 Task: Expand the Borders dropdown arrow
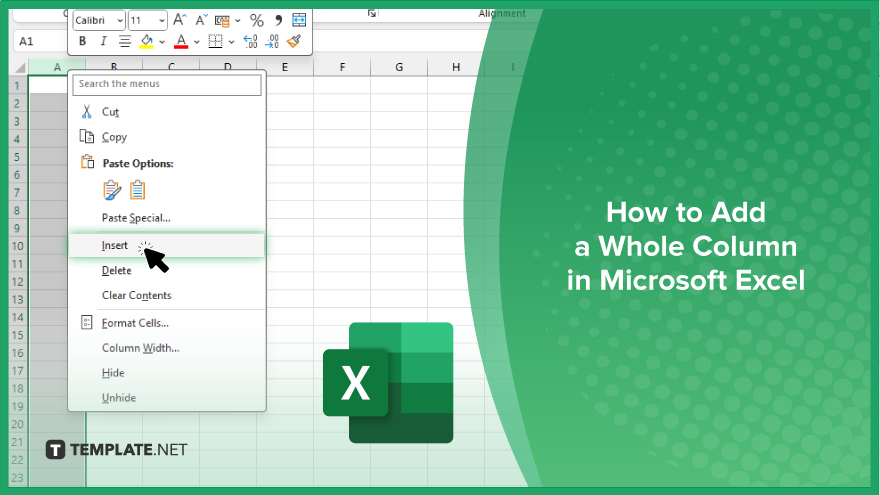[x=231, y=42]
